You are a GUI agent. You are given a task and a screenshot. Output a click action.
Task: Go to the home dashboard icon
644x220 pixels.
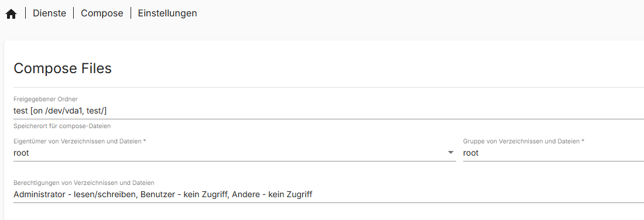pyautogui.click(x=11, y=13)
